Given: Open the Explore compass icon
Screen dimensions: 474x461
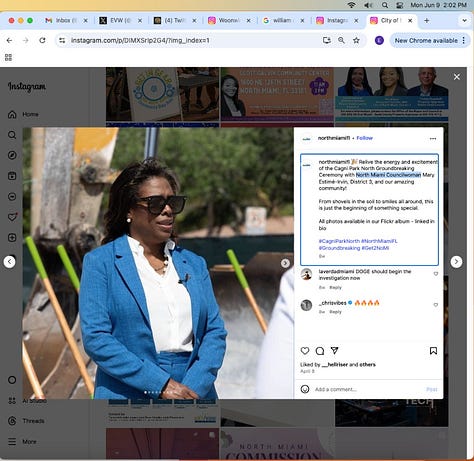Looking at the screenshot, I should [x=12, y=155].
